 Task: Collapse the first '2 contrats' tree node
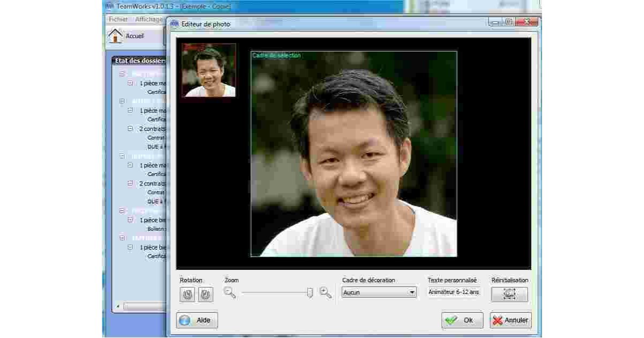[130, 128]
